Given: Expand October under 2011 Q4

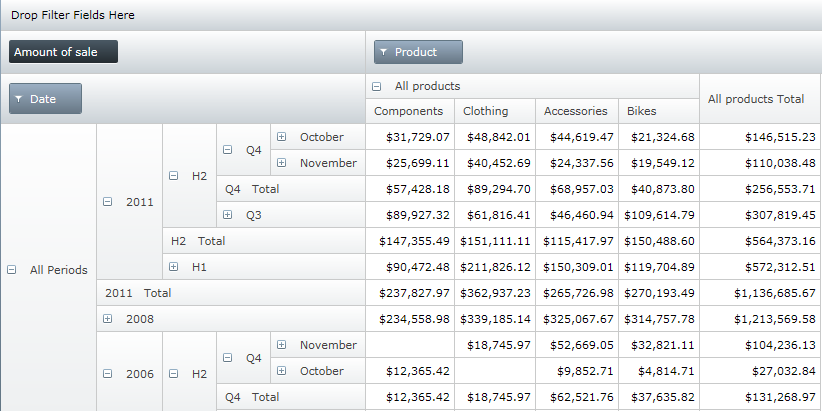Looking at the screenshot, I should coord(282,137).
